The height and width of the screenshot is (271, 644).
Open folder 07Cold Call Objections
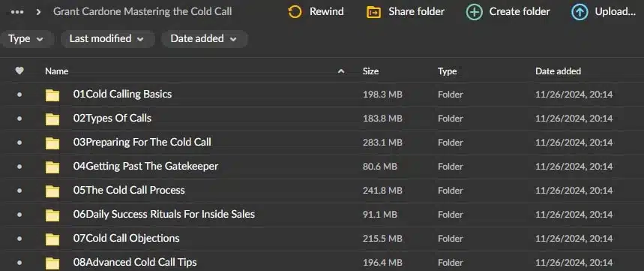coord(126,238)
